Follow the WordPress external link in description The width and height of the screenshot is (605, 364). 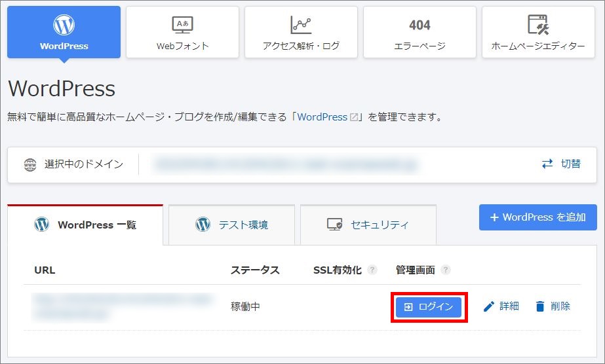pyautogui.click(x=327, y=117)
